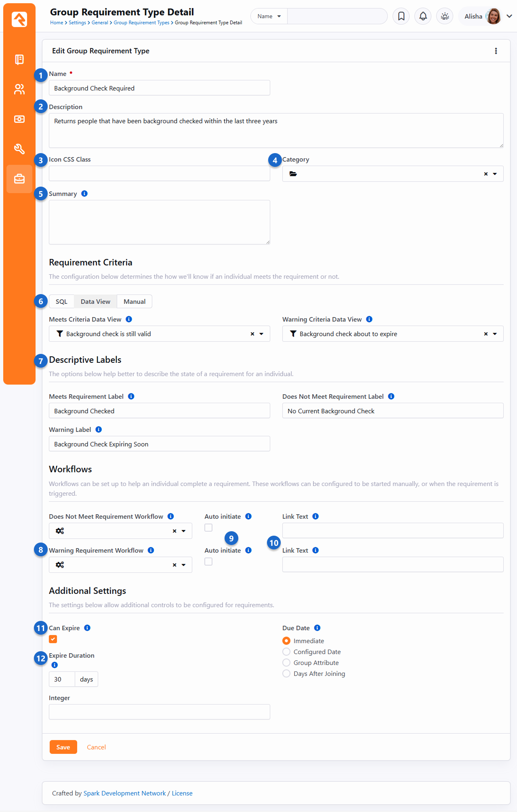The image size is (517, 812).
Task: Open the Name search type dropdown
Action: pos(269,16)
